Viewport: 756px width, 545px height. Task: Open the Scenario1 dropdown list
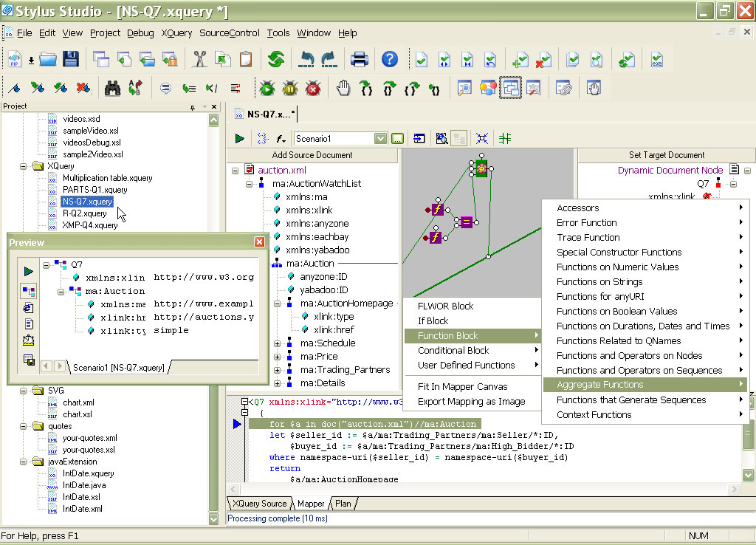(379, 138)
